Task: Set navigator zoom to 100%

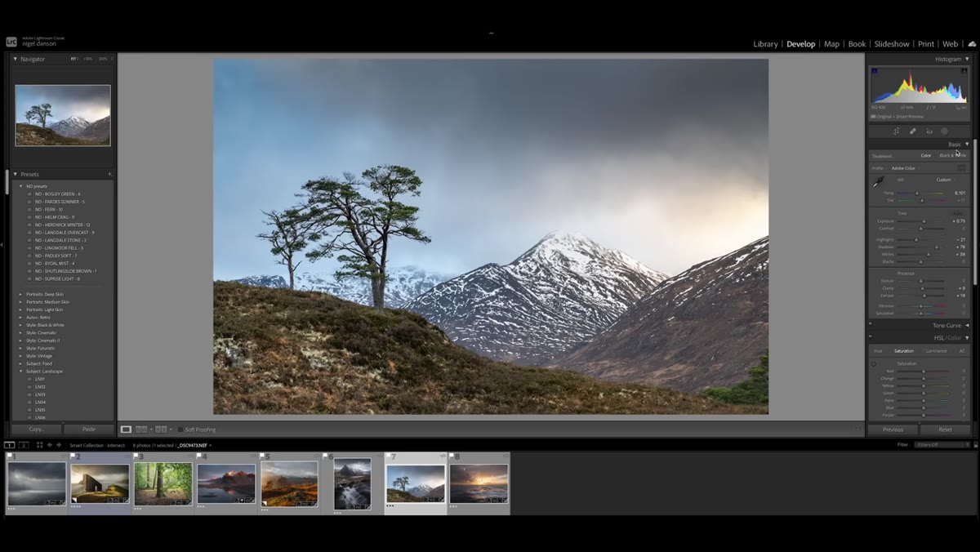Action: point(87,59)
